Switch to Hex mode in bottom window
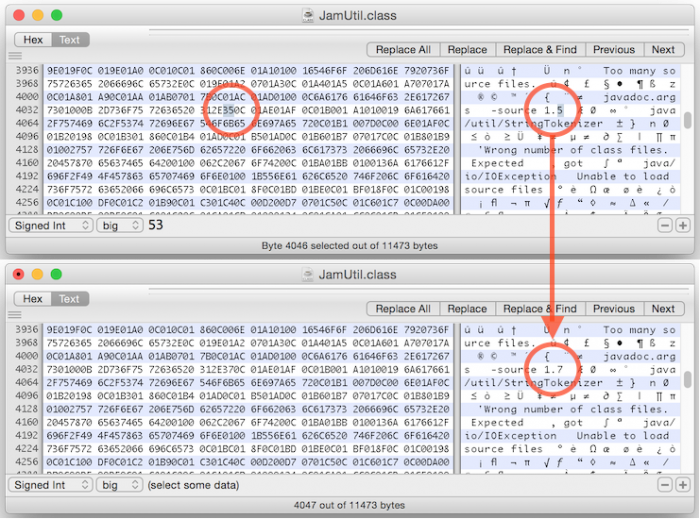The height and width of the screenshot is (519, 700). tap(33, 299)
